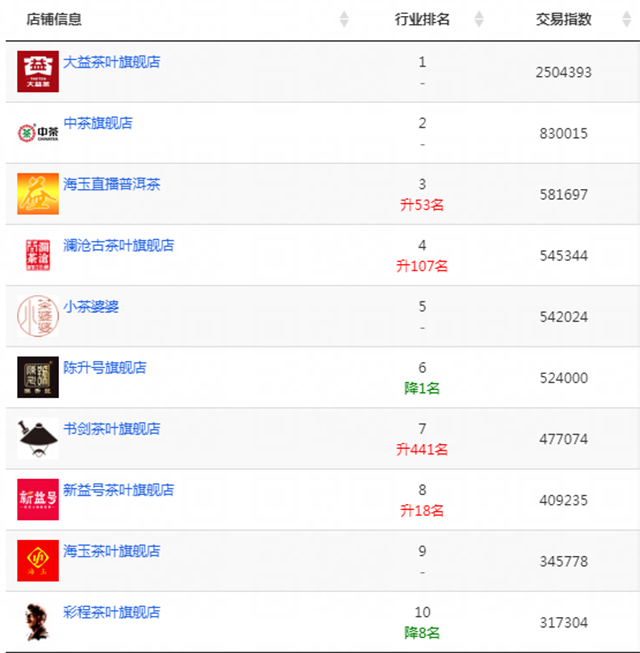The height and width of the screenshot is (653, 640).
Task: Open the 新益号茶叶旗舰店 store link
Action: [119, 490]
